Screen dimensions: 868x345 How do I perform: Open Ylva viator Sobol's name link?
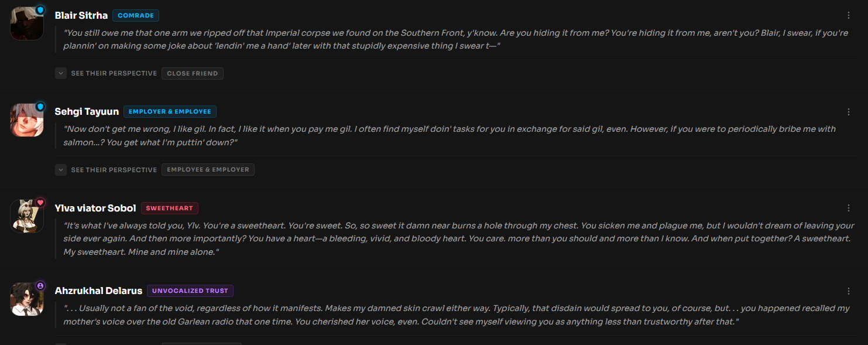(x=95, y=208)
